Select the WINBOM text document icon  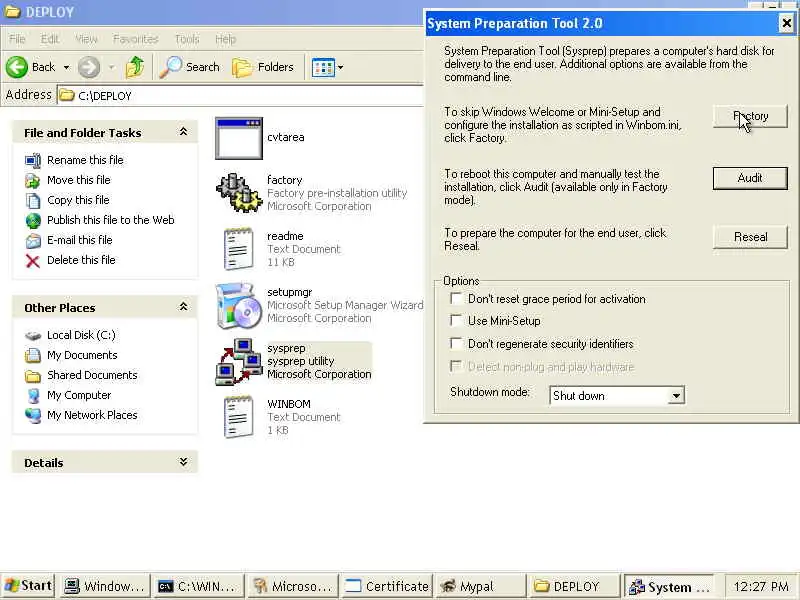coord(238,417)
